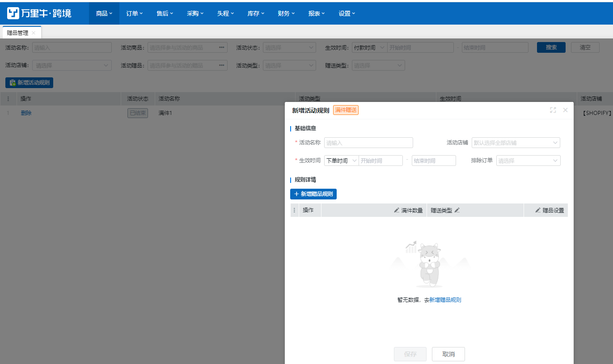Click the filter 开始时间 date field

tap(420, 47)
